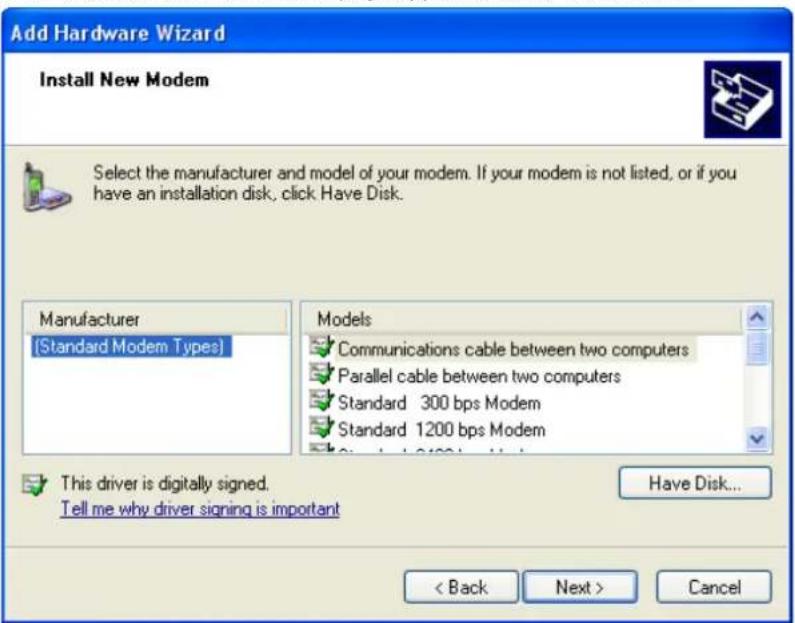The image size is (795, 623).
Task: Go Back to previous wizard step
Action: [461, 588]
